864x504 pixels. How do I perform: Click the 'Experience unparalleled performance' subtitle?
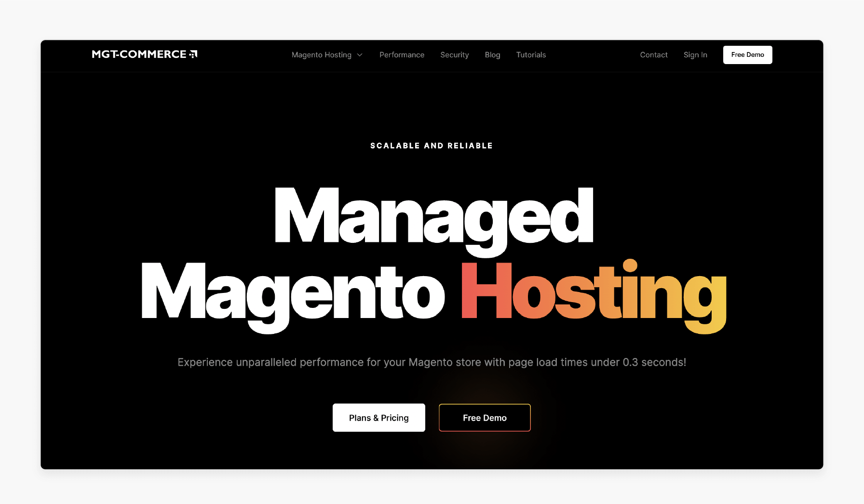pos(432,362)
